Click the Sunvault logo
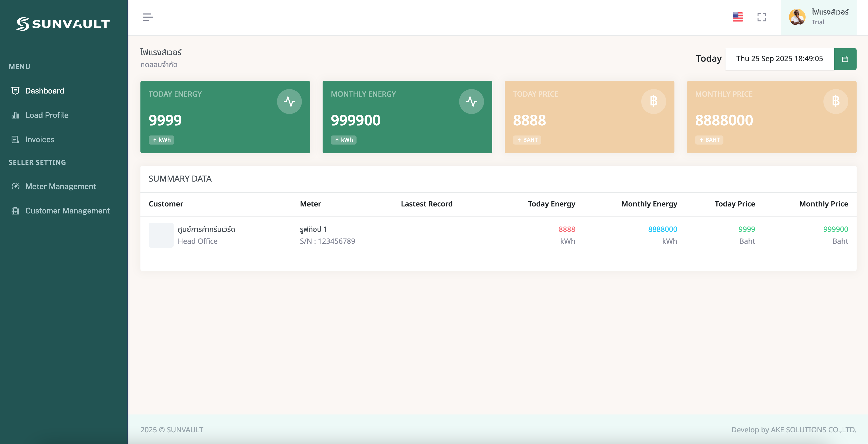Image resolution: width=868 pixels, height=444 pixels. (x=63, y=24)
